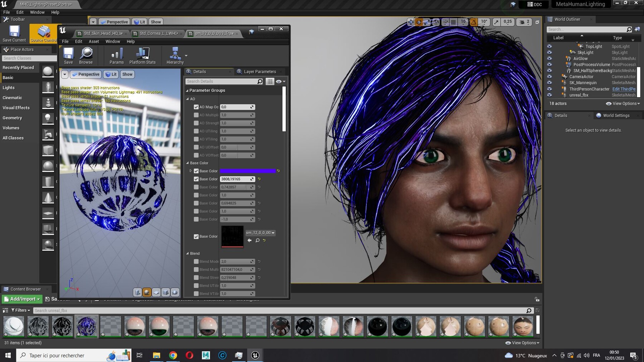Use the arrow icon under the Base Color texture
Image resolution: width=644 pixels, height=362 pixels.
(x=249, y=240)
